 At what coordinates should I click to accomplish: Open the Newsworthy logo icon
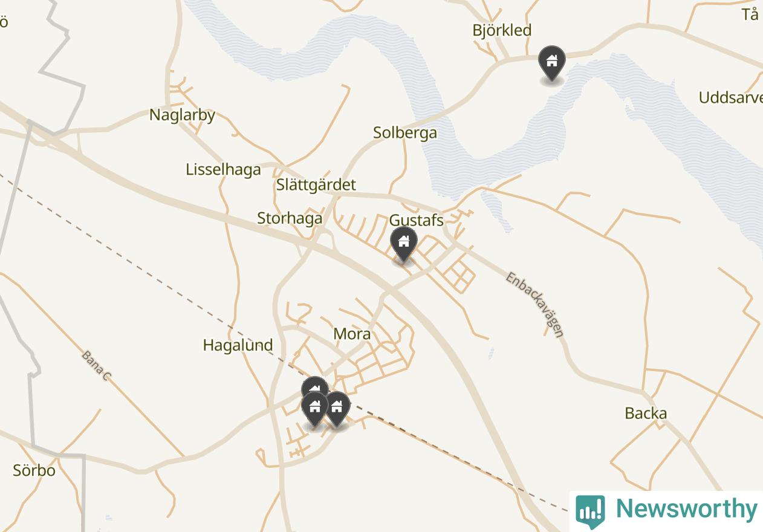click(590, 511)
